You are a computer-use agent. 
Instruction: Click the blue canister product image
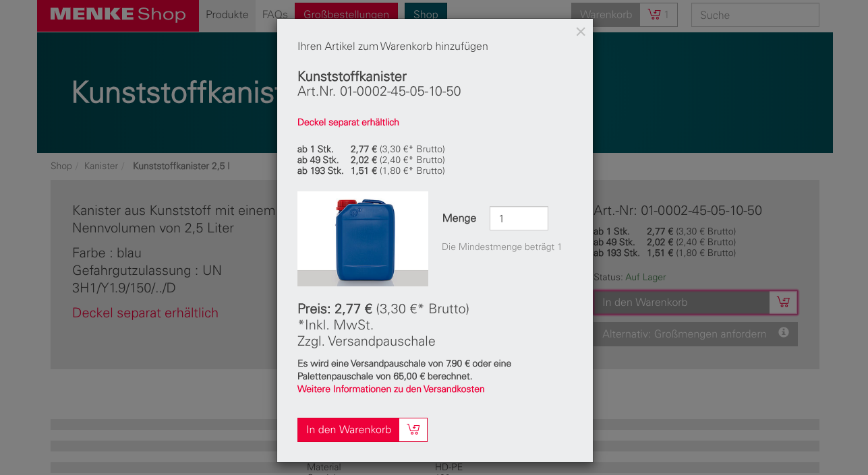[363, 239]
